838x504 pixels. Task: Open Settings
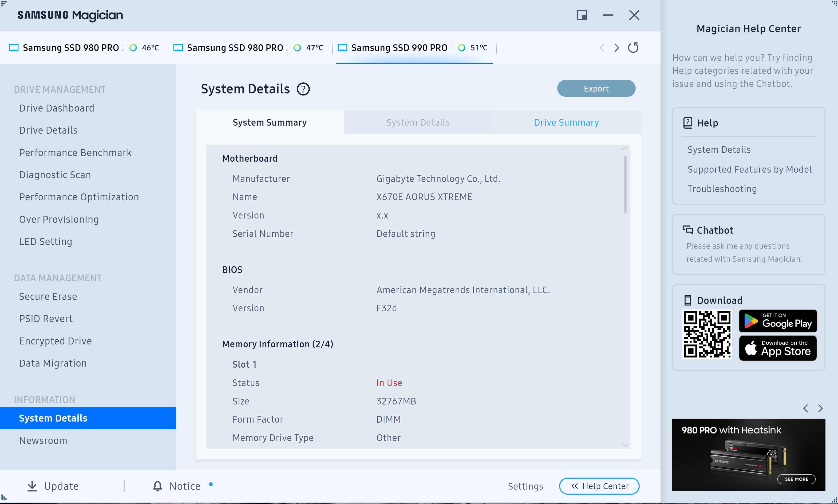pos(525,486)
